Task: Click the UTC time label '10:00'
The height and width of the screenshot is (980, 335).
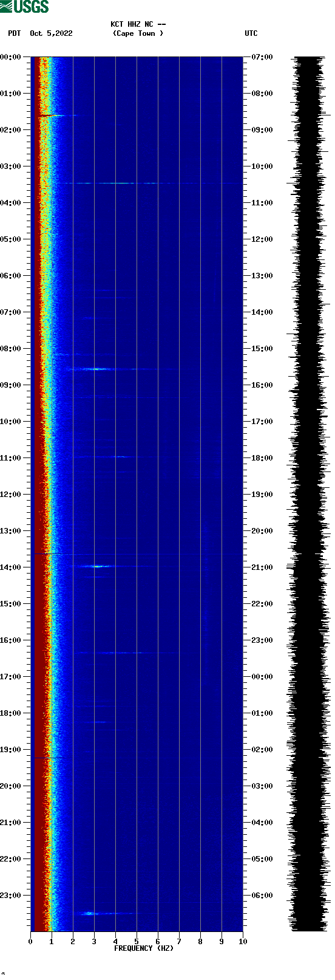Action: click(262, 166)
